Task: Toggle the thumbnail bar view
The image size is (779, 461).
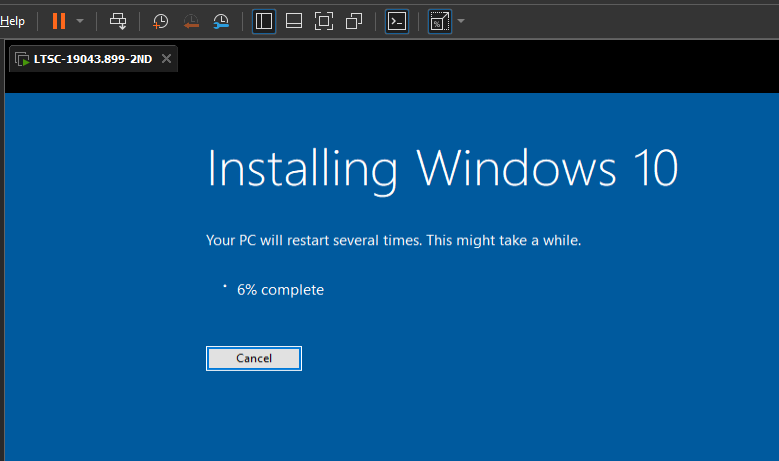Action: 294,21
